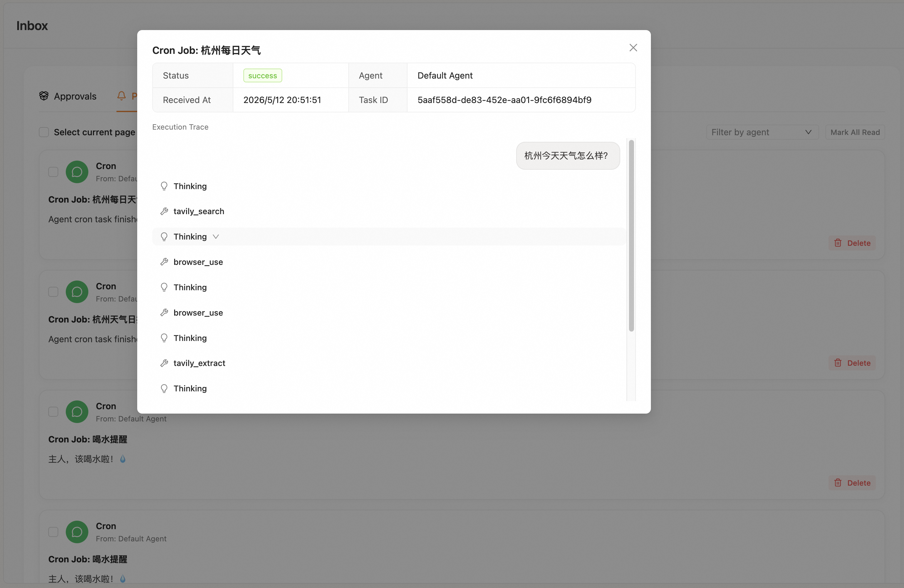Open the second Cron Job: 喝水提醒 title
This screenshot has height=588, width=904.
pos(88,559)
